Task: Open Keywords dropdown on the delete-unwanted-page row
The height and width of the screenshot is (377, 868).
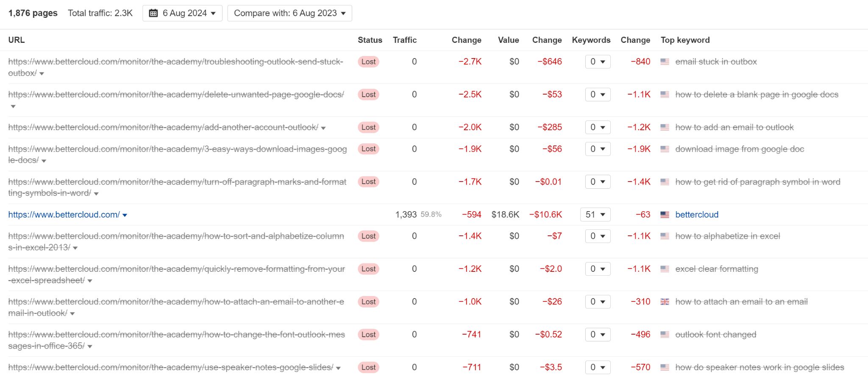Action: point(598,94)
